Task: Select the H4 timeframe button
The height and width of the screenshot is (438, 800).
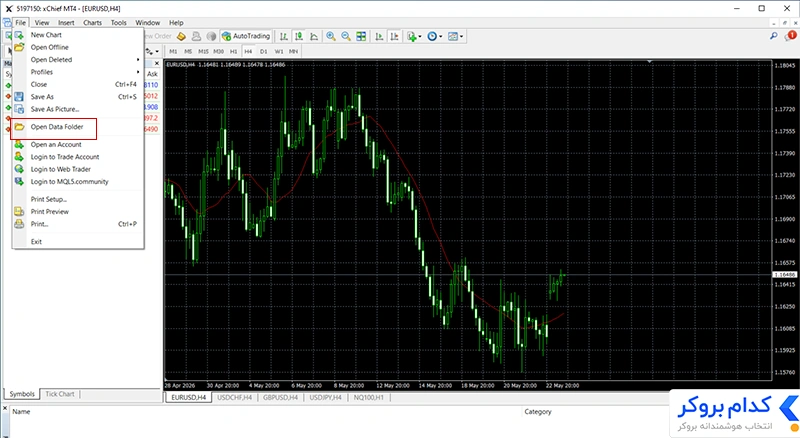Action: (248, 52)
